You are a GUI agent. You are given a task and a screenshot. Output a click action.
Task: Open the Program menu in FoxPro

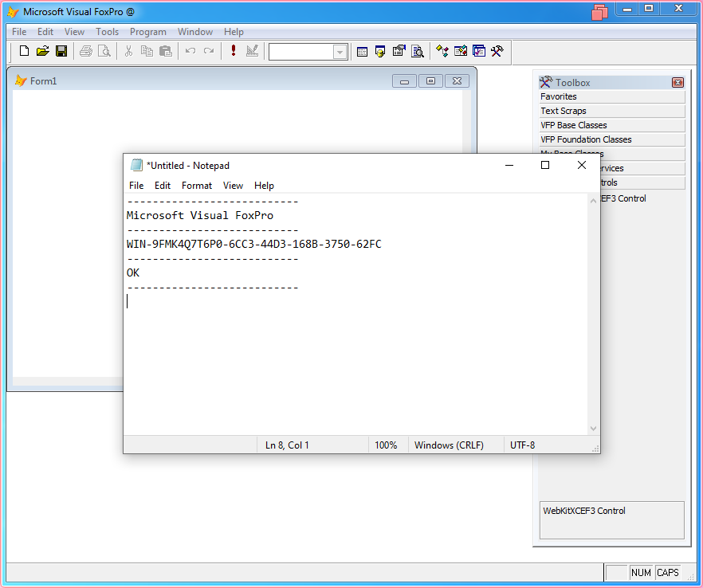148,32
